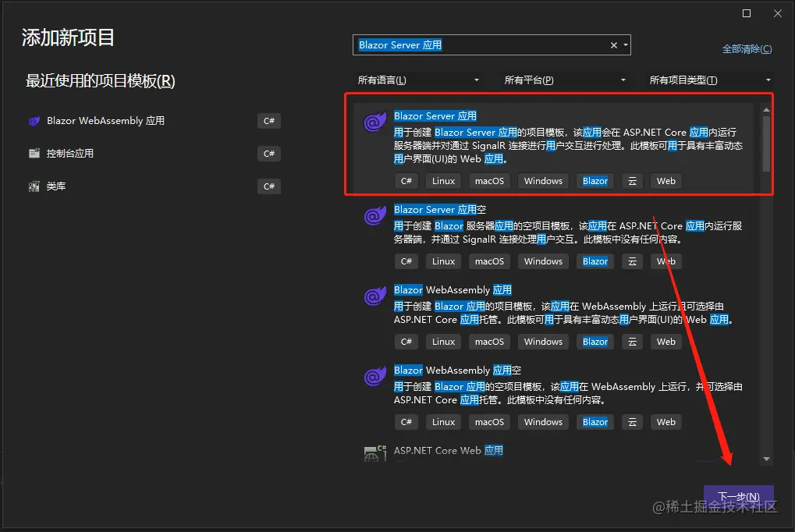Image resolution: width=795 pixels, height=532 pixels.
Task: Open the 所有项目类型 project type filter
Action: (x=710, y=80)
